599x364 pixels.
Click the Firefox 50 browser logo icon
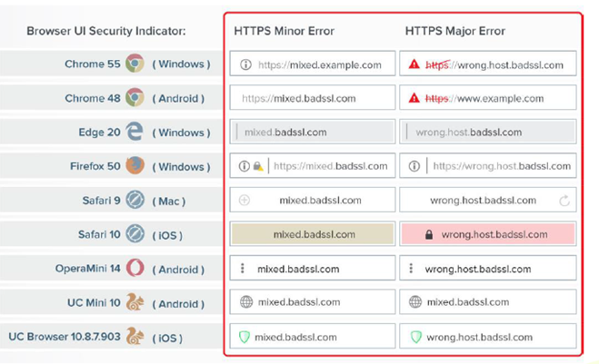pos(135,166)
